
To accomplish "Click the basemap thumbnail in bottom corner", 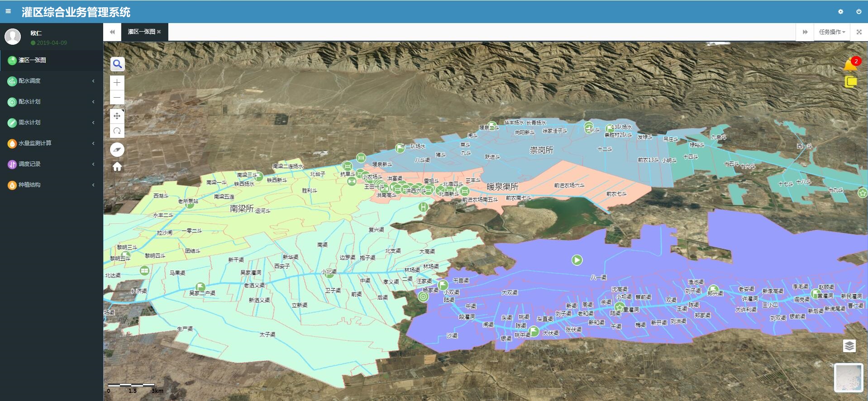I will [x=848, y=377].
